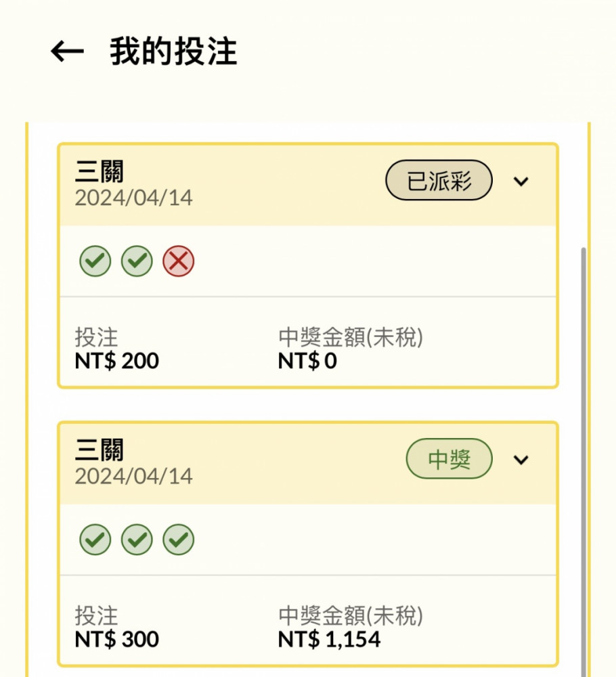The width and height of the screenshot is (616, 677).
Task: Go back using the arrow icon
Action: [67, 52]
